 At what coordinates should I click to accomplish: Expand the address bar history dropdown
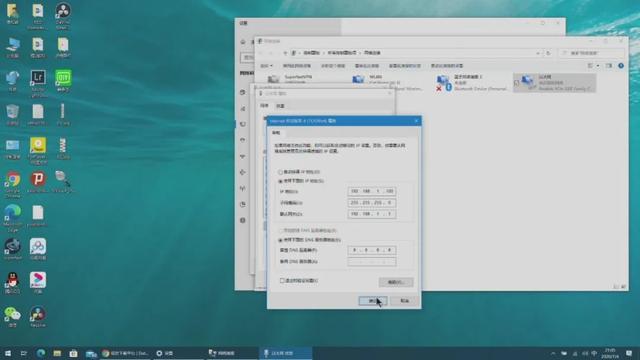(538, 53)
